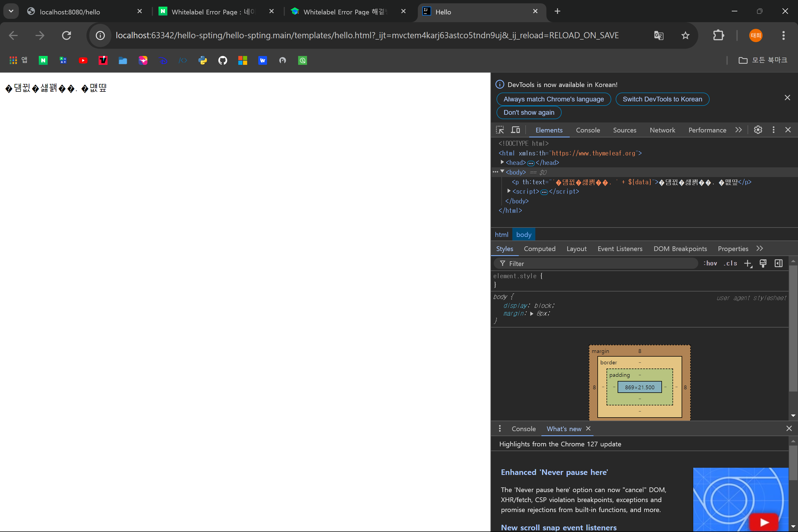
Task: Open the Layout tab
Action: 576,249
